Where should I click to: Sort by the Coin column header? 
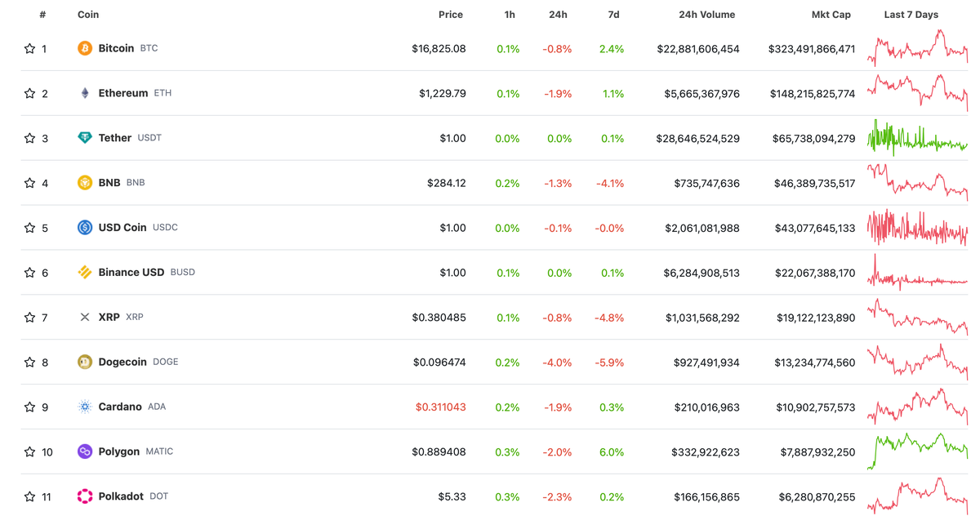pyautogui.click(x=88, y=15)
